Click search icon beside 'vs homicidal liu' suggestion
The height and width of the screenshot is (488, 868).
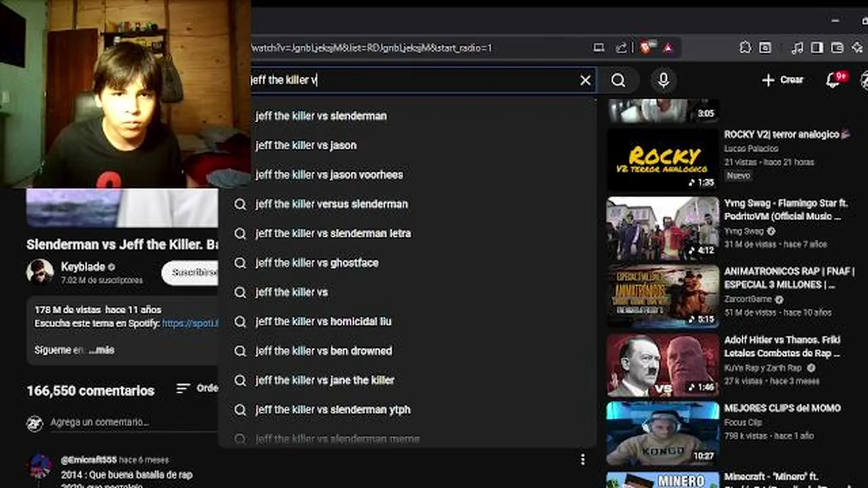click(239, 321)
